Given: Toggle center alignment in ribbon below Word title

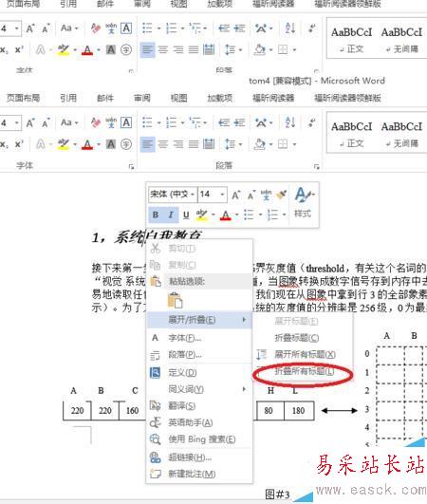Looking at the screenshot, I should tap(163, 144).
